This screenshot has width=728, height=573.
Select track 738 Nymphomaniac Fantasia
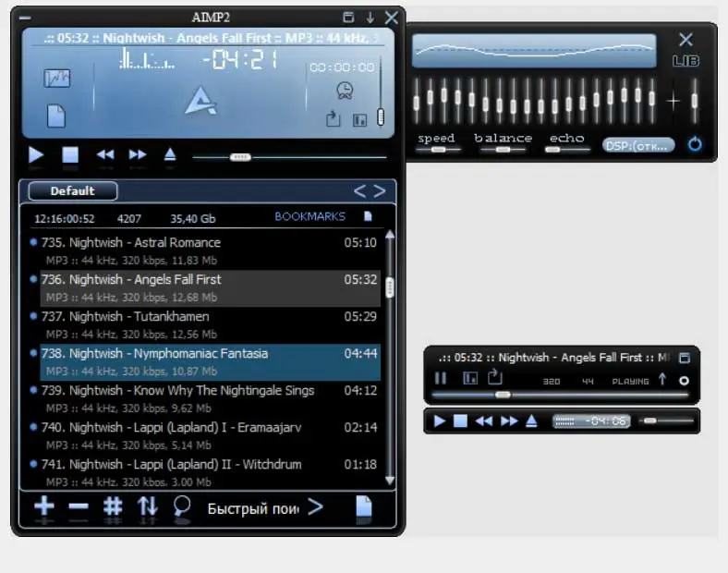pos(210,362)
